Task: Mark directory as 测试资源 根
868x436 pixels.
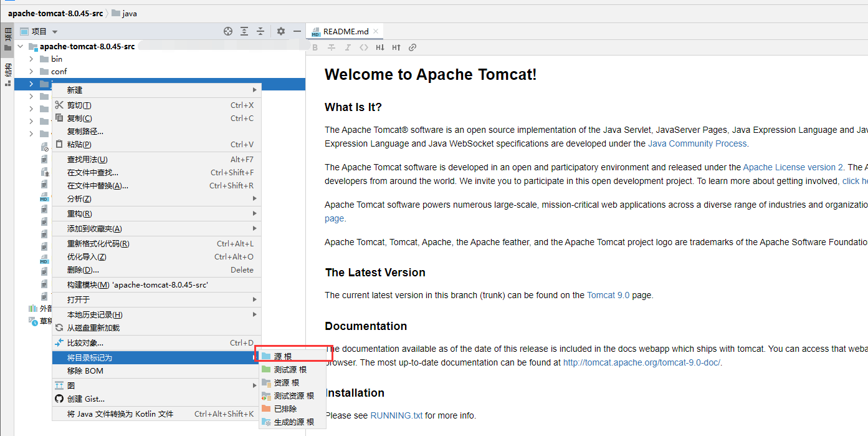Action: pyautogui.click(x=292, y=395)
